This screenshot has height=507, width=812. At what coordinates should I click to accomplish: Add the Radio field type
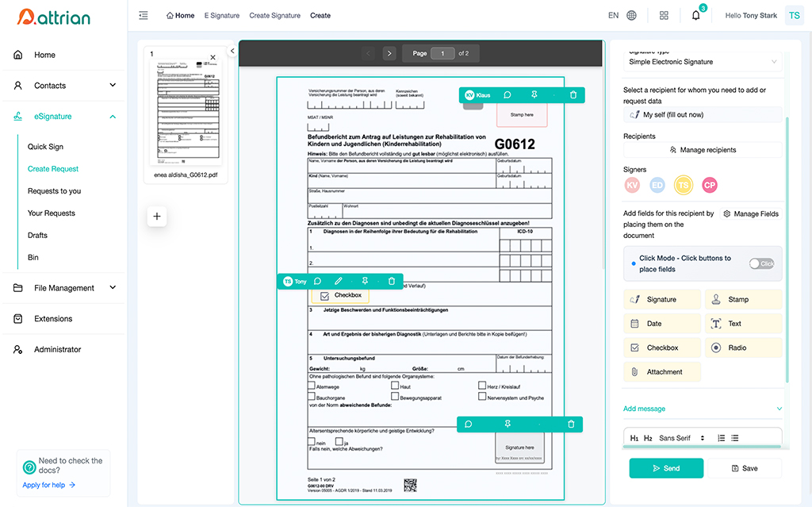click(743, 348)
